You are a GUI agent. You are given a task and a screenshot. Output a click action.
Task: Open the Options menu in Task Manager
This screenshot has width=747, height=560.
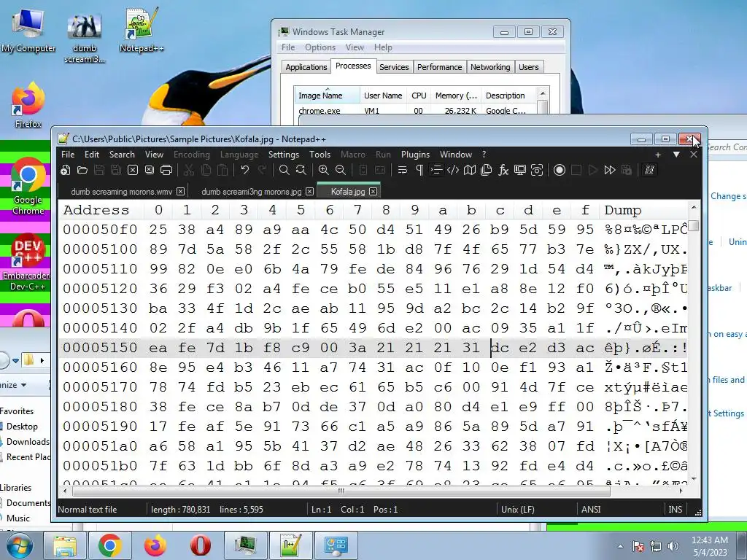point(320,47)
